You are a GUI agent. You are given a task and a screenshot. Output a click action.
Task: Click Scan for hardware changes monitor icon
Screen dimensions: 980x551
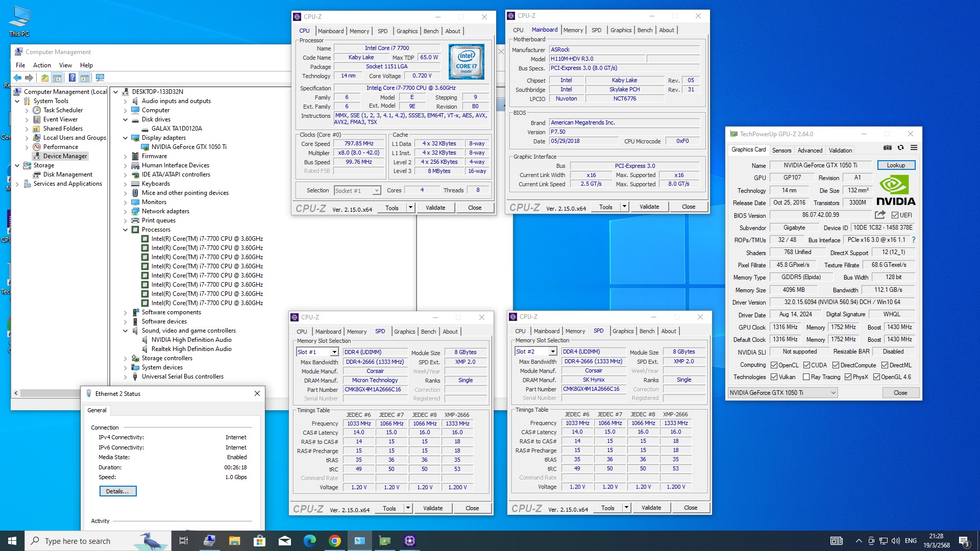pyautogui.click(x=100, y=78)
